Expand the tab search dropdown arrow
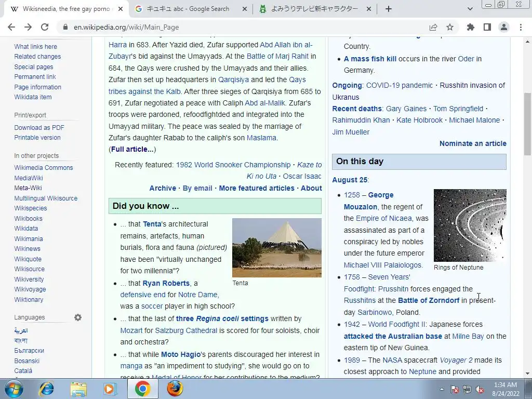This screenshot has height=399, width=532. coord(470,9)
